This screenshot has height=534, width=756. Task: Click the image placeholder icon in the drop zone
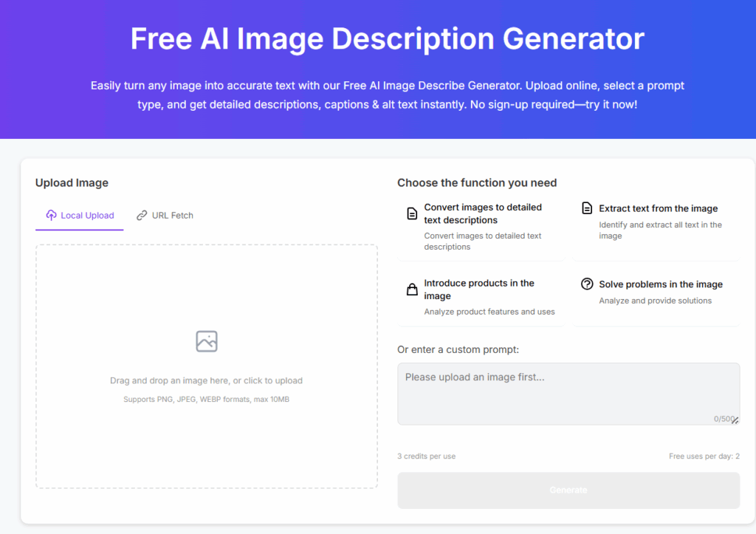pos(207,341)
